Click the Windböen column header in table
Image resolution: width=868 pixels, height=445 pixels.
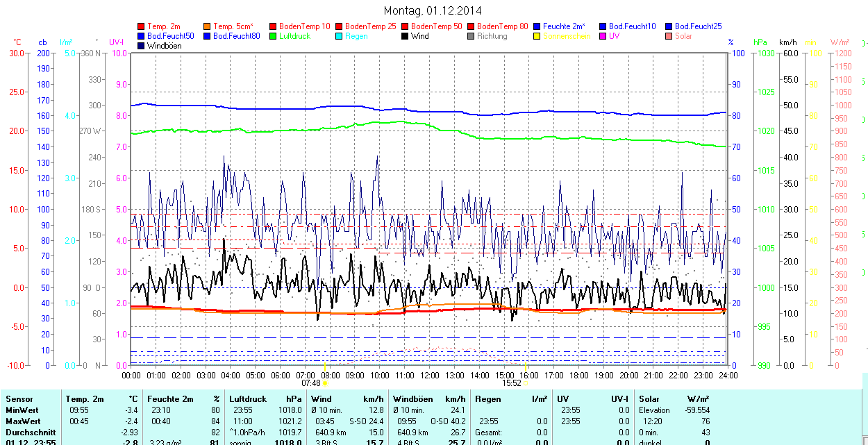click(412, 399)
